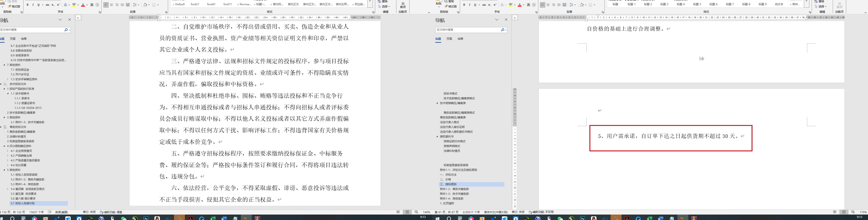The height and width of the screenshot is (220, 868).
Task: Apply 纯文本 style in right window
Action: 779,4
